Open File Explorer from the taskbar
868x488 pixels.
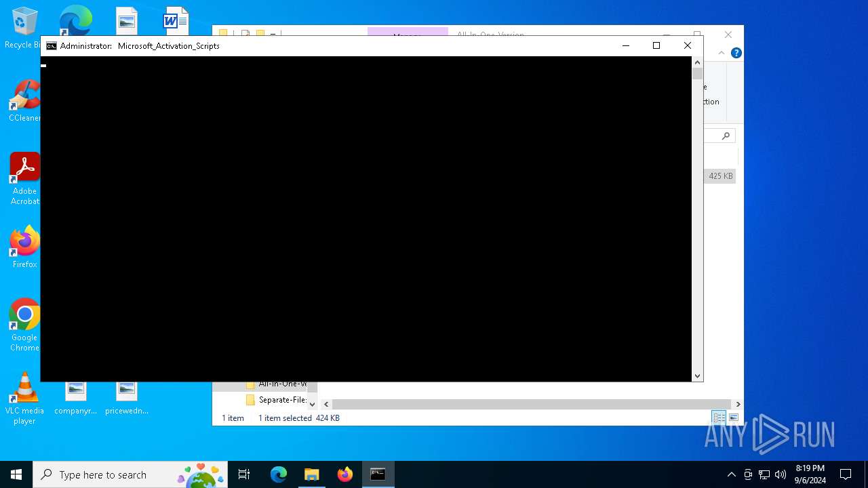[311, 474]
